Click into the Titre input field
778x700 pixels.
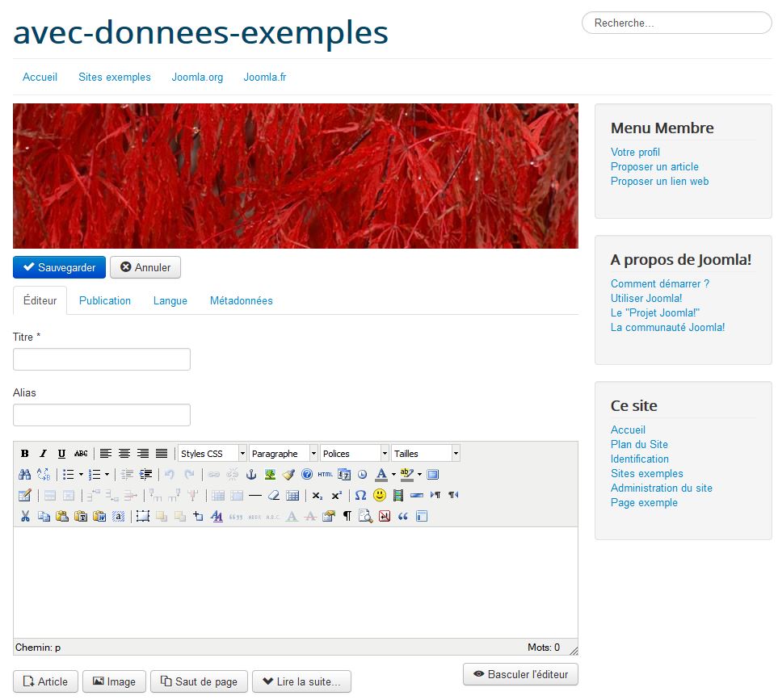[102, 359]
